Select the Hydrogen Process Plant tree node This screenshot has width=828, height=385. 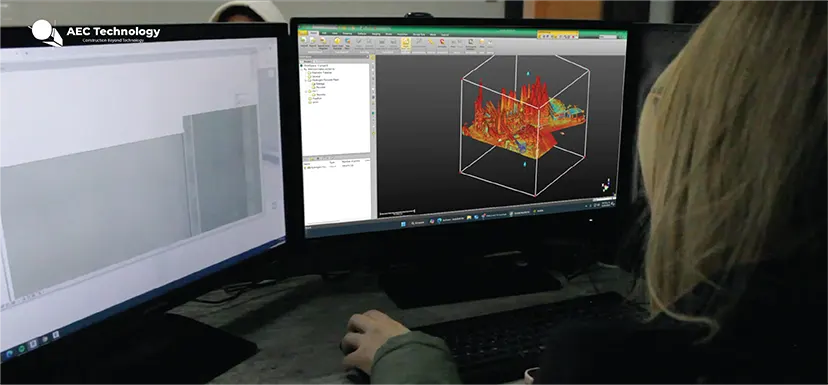click(325, 80)
